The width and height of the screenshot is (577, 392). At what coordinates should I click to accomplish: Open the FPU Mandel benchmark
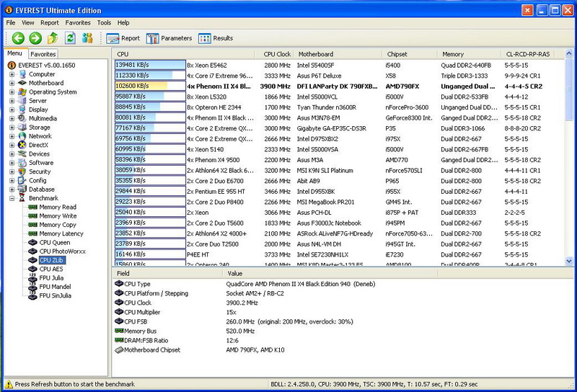click(x=55, y=287)
